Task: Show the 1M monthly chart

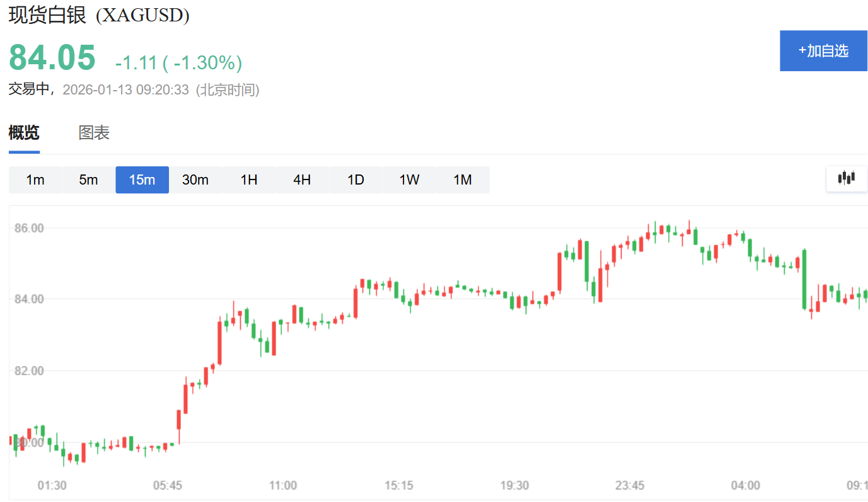Action: pos(463,180)
